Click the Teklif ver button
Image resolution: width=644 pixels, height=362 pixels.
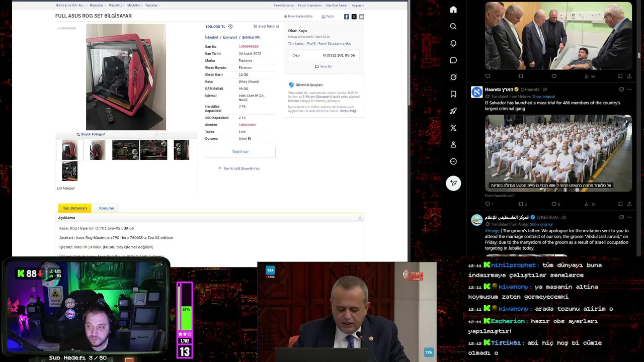tap(240, 152)
